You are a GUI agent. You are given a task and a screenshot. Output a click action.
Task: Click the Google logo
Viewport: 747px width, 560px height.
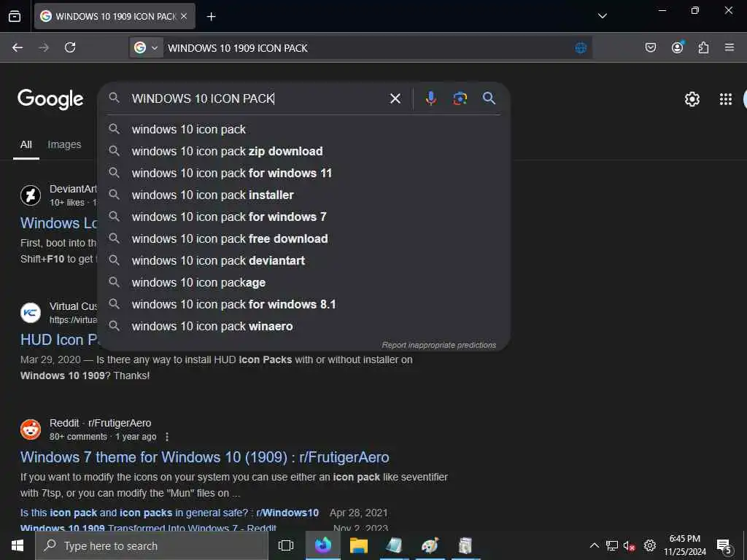50,99
